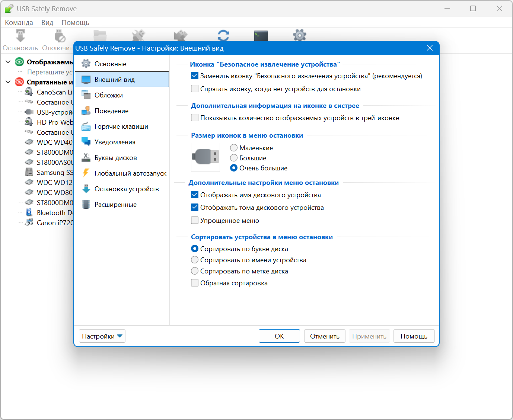The width and height of the screenshot is (513, 420).
Task: Click the Остановить toolbar icon
Action: tap(20, 36)
